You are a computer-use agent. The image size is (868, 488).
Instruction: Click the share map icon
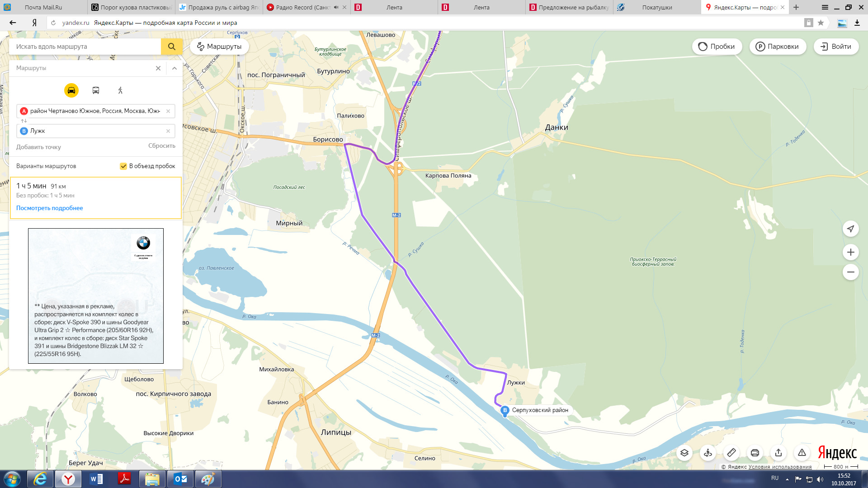tap(778, 453)
